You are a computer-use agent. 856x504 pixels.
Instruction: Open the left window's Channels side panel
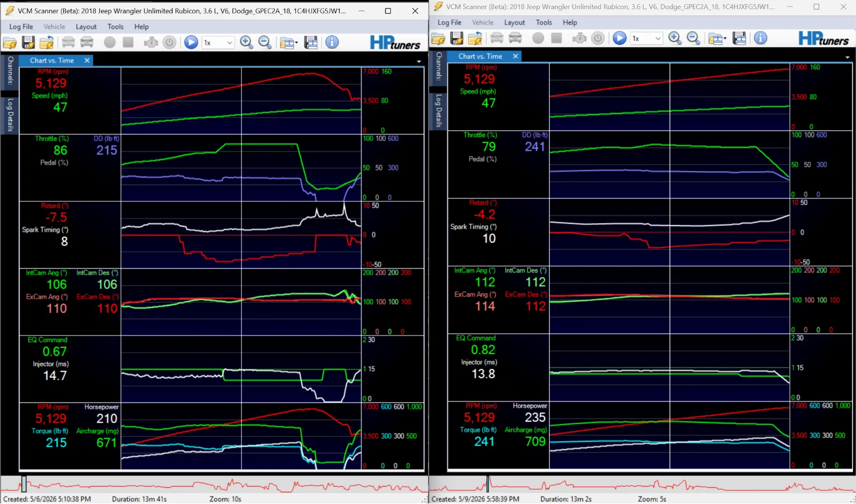(x=10, y=71)
